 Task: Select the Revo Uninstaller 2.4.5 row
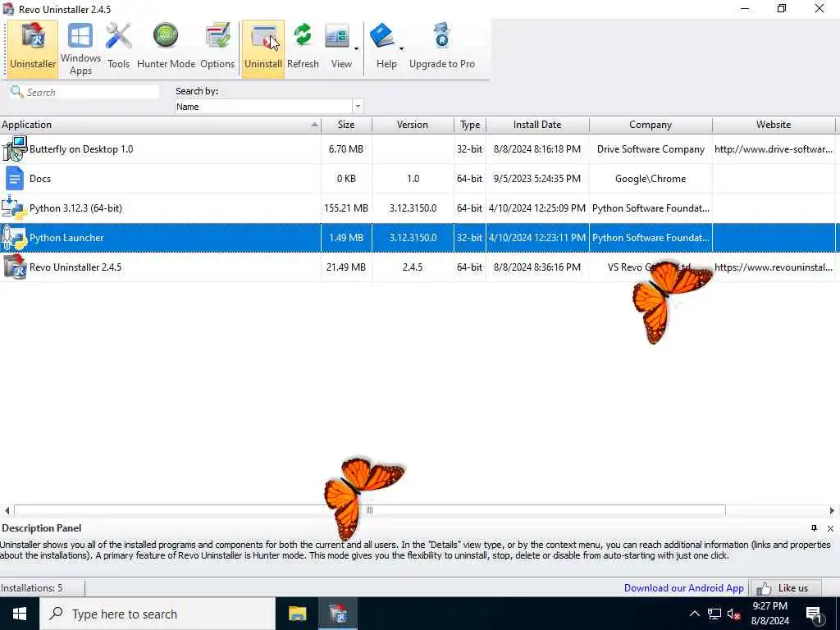pos(418,267)
